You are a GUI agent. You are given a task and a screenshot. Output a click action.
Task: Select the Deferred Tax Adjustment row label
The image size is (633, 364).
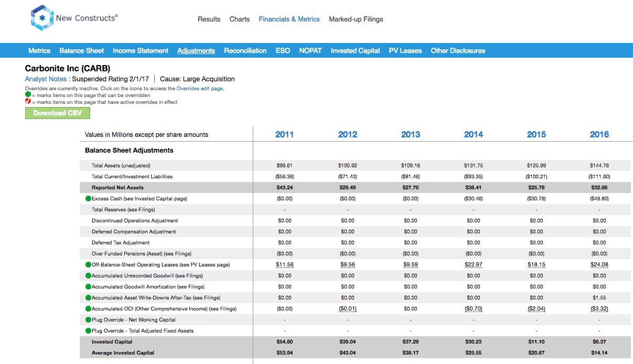(121, 243)
